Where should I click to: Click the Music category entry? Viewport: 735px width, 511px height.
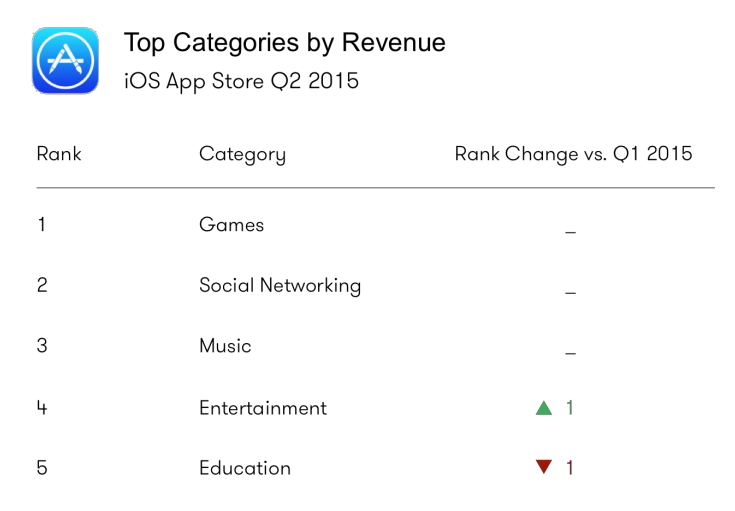225,346
